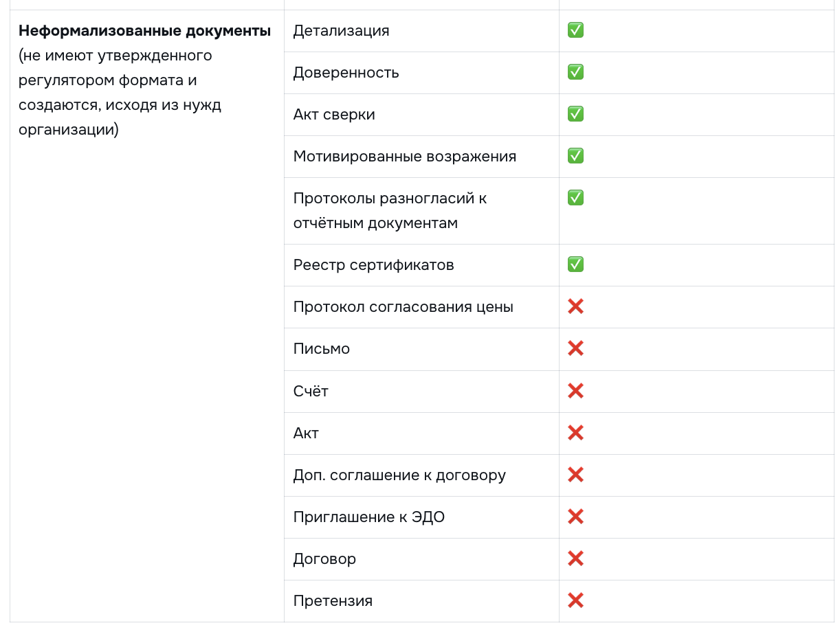Image resolution: width=840 pixels, height=632 pixels.
Task: Click the red cross beside Претензия
Action: click(x=575, y=600)
